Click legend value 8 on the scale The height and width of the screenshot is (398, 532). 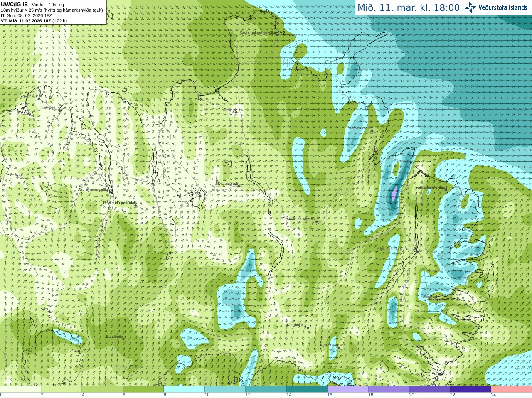(x=165, y=395)
